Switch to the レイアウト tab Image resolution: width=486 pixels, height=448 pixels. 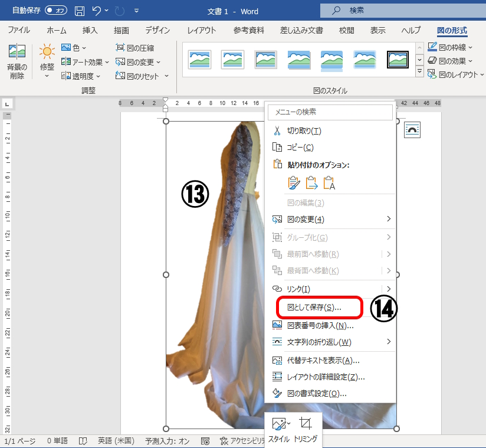click(x=202, y=30)
